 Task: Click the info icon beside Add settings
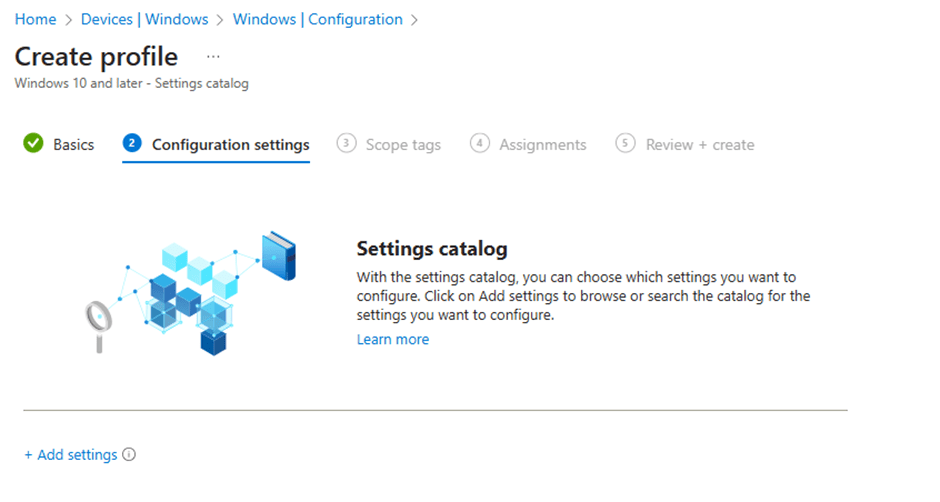pos(129,455)
